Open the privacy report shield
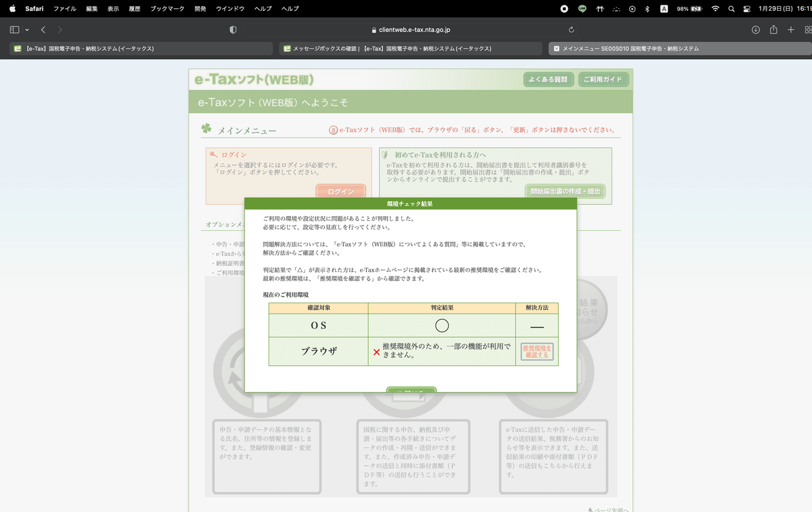 click(233, 30)
